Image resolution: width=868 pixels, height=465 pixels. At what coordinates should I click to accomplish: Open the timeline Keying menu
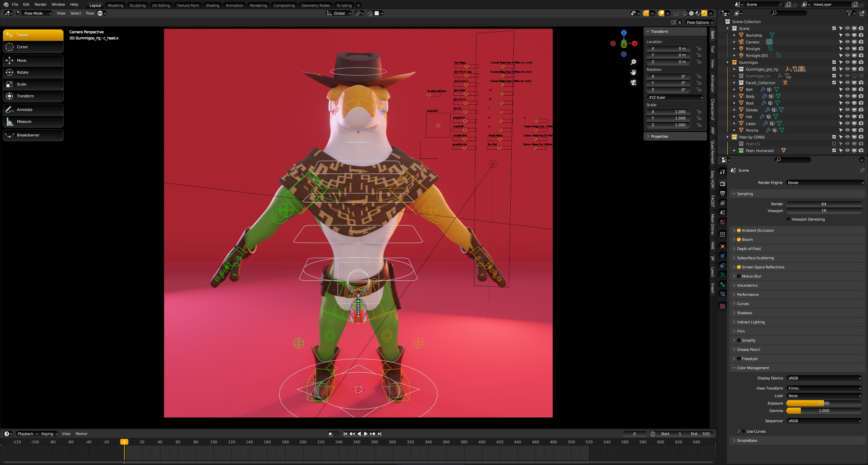click(49, 434)
